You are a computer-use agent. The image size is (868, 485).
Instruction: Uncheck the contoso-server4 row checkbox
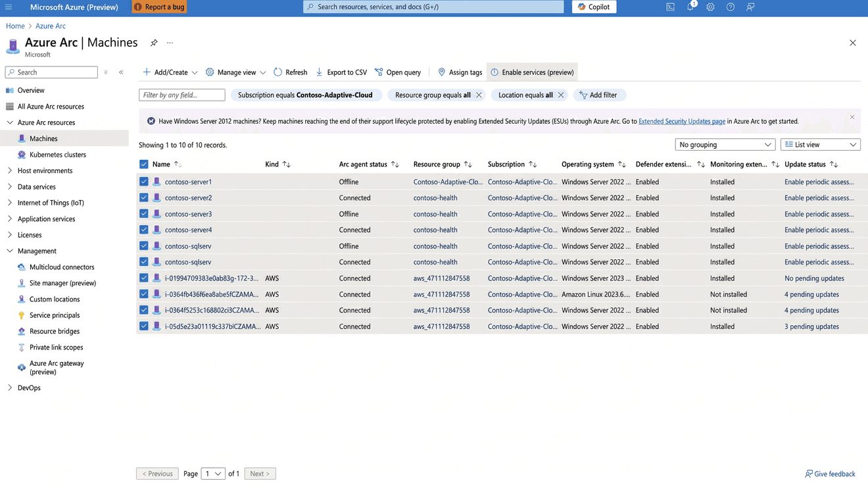click(x=144, y=230)
